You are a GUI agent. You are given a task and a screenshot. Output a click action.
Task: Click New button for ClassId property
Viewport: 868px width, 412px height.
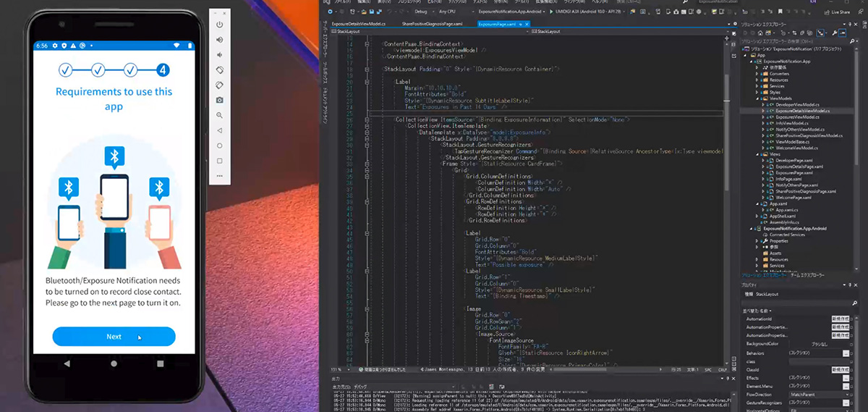point(840,369)
